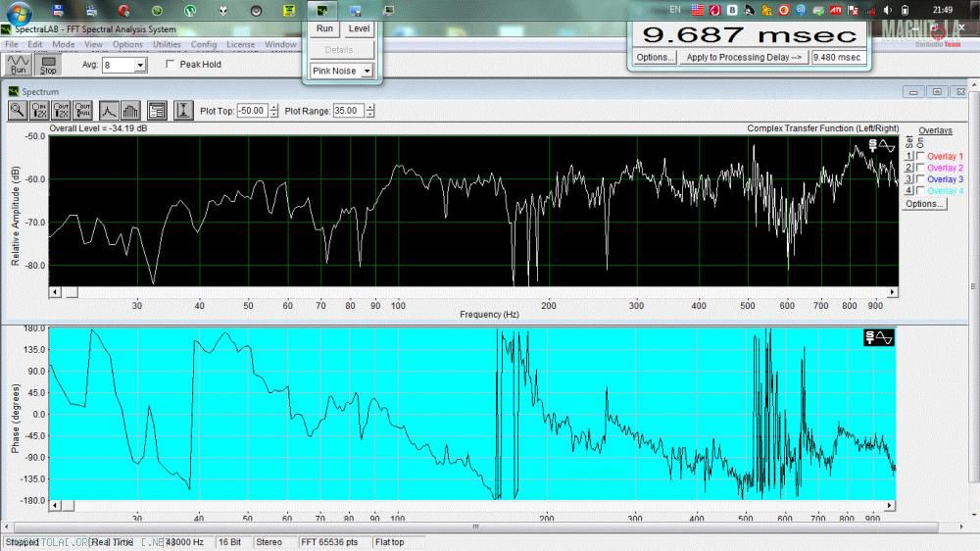Image resolution: width=980 pixels, height=551 pixels.
Task: Open the License menu
Action: [241, 44]
